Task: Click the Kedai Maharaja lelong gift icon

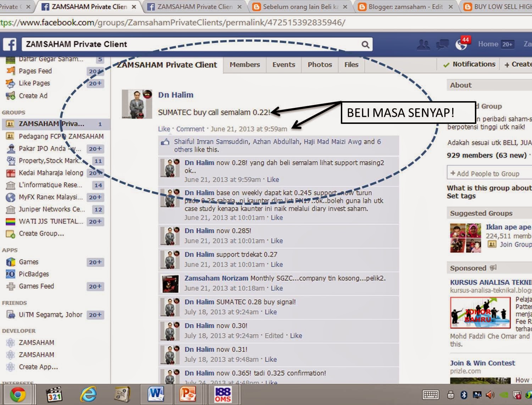Action: pyautogui.click(x=11, y=173)
